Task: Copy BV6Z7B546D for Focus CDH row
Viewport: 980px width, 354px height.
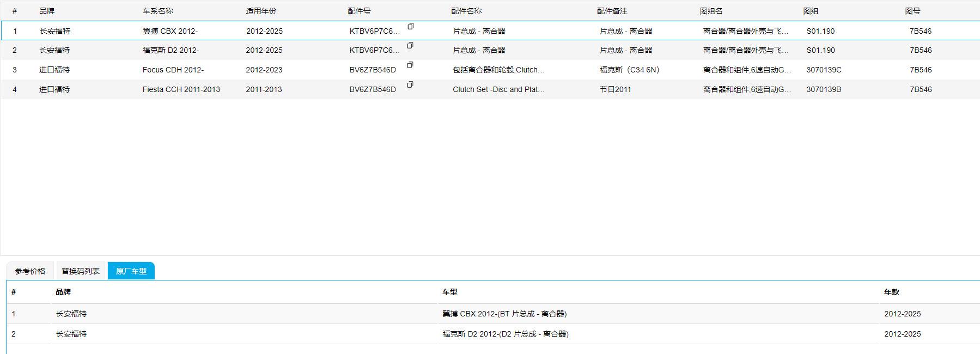Action: tap(410, 65)
